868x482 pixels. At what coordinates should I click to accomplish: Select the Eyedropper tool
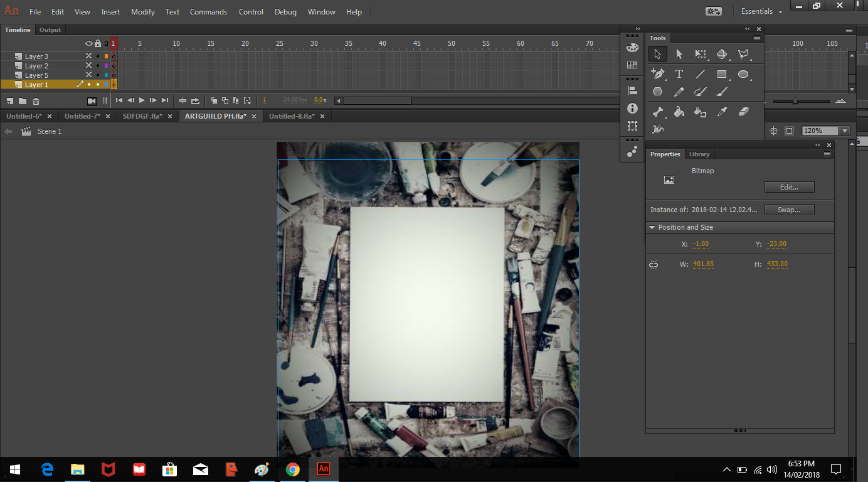click(722, 112)
